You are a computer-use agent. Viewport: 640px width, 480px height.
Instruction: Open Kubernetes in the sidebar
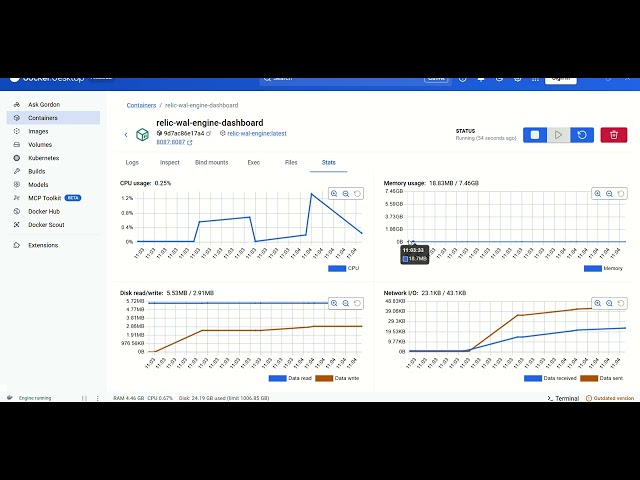[x=53, y=158]
